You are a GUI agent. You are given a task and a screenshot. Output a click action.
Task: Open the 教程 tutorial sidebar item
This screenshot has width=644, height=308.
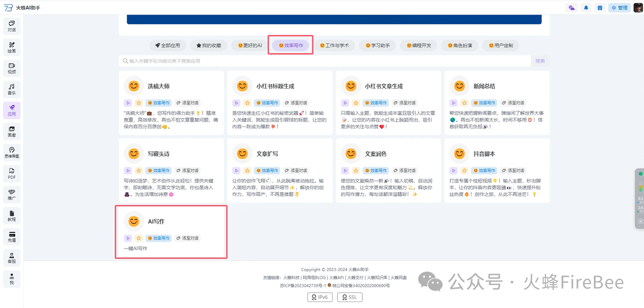(x=11, y=216)
